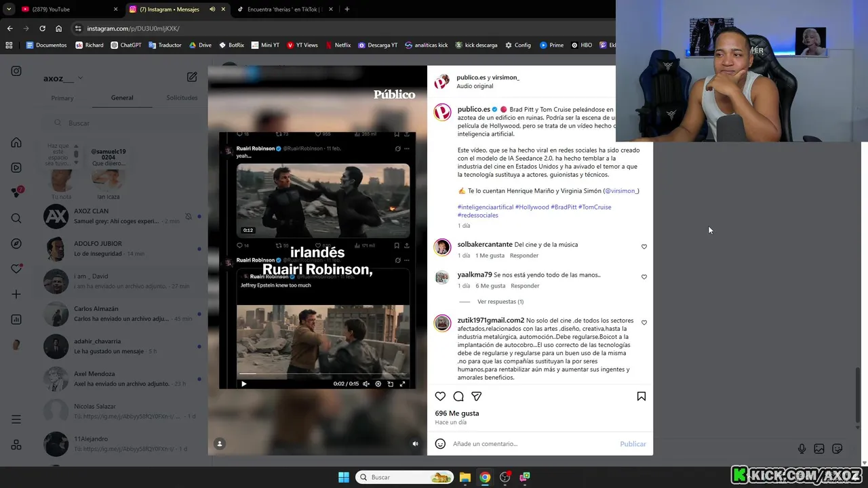Click the microphone icon in message composer
The image size is (868, 488).
[802, 449]
